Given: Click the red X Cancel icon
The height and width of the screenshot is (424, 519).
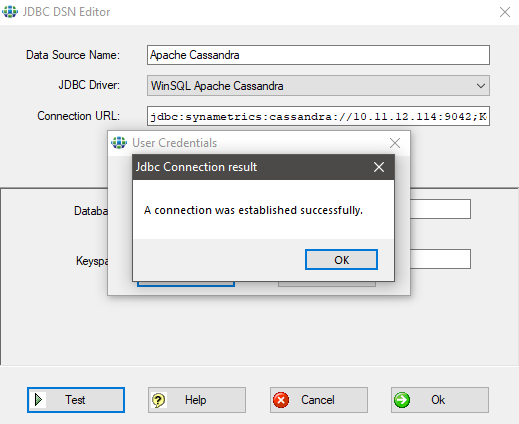Looking at the screenshot, I should coord(281,400).
